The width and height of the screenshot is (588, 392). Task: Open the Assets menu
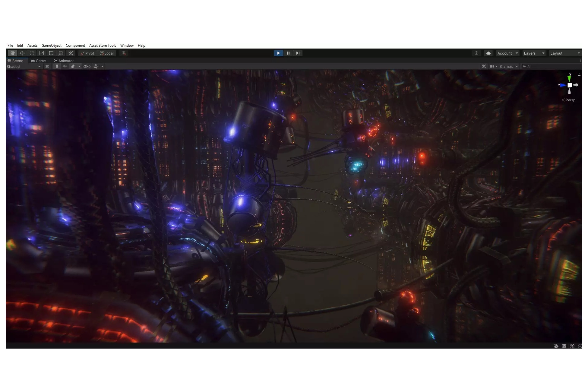[32, 46]
